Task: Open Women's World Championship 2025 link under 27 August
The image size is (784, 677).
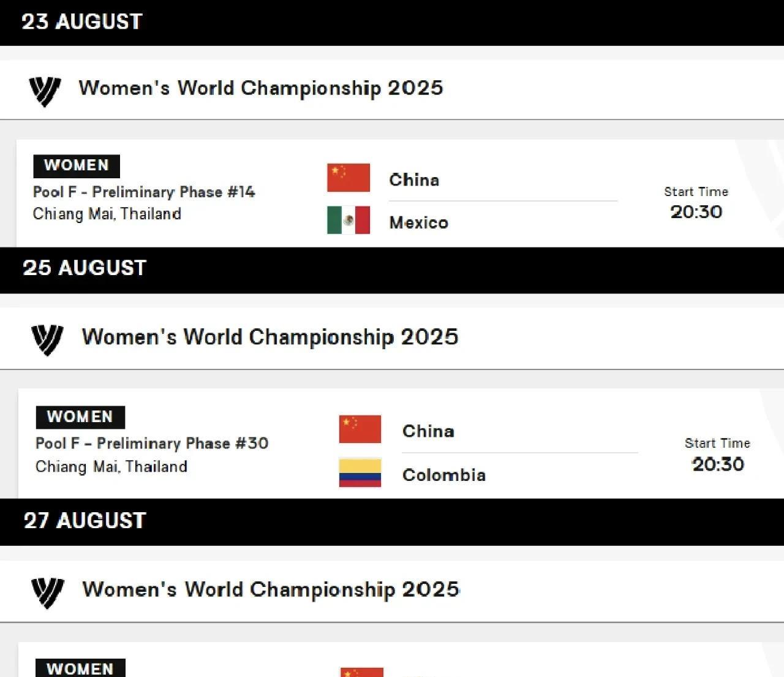Action: [x=271, y=589]
